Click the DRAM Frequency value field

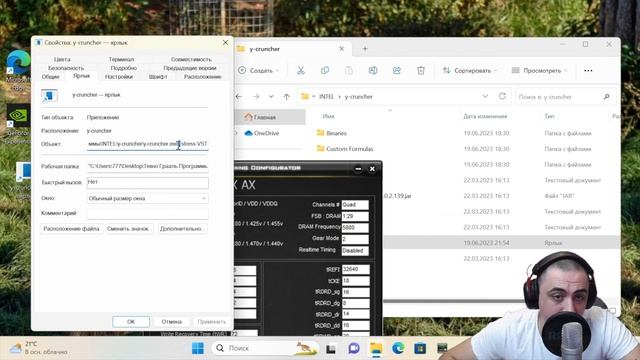pyautogui.click(x=355, y=227)
